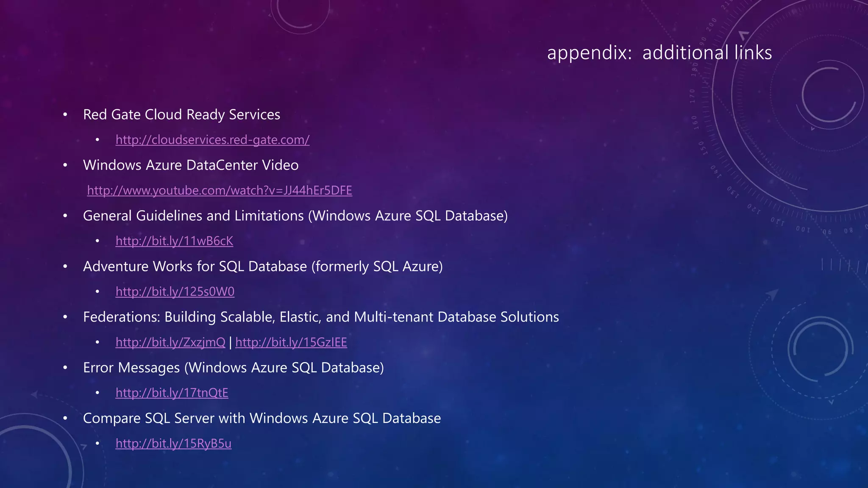Click 'Compare SQL Server with Windows Azure' text
868x488 pixels.
pyautogui.click(x=262, y=418)
